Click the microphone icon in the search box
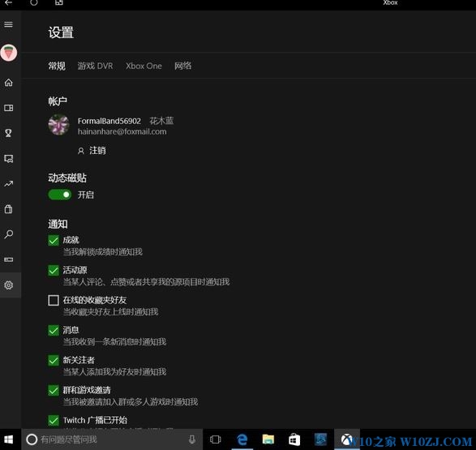The height and width of the screenshot is (450, 476). [x=192, y=439]
